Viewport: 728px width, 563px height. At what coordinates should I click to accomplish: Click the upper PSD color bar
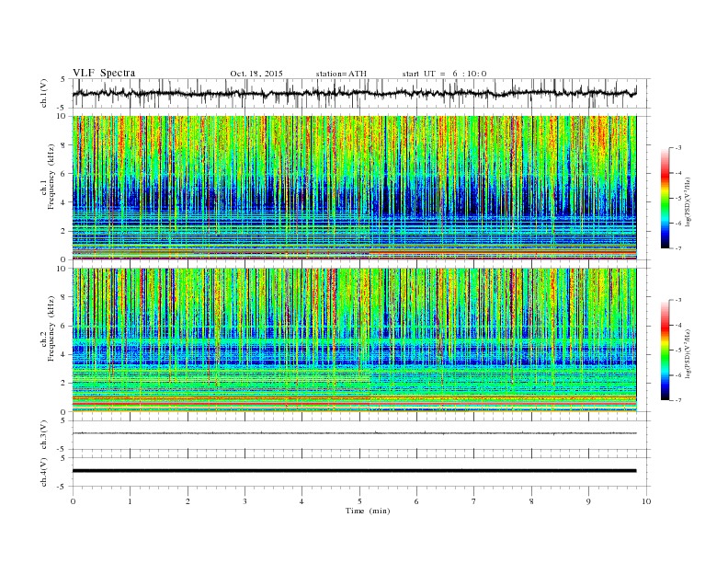point(665,198)
